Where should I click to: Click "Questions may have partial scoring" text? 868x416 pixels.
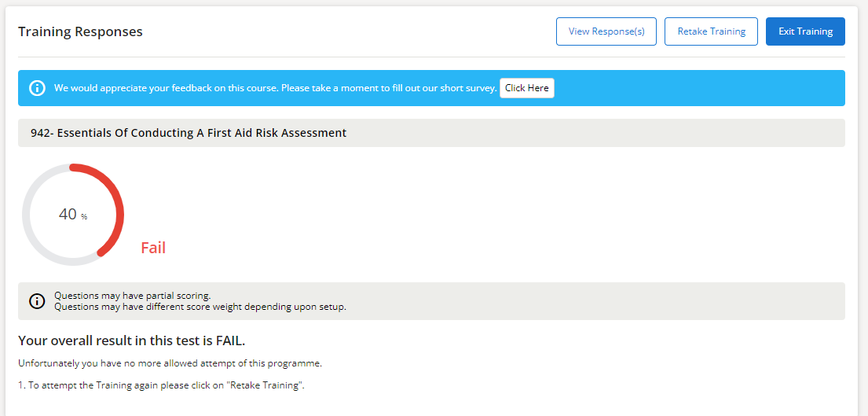tap(132, 296)
